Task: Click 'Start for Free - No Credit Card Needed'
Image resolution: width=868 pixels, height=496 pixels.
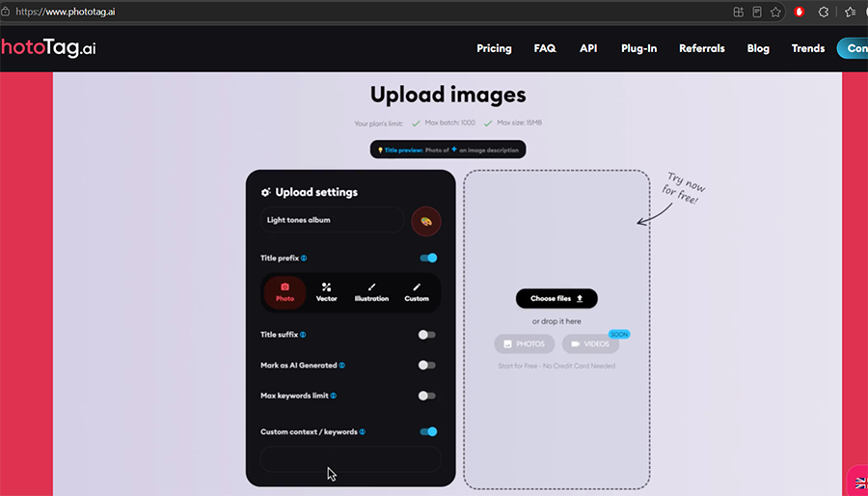Action: click(556, 366)
